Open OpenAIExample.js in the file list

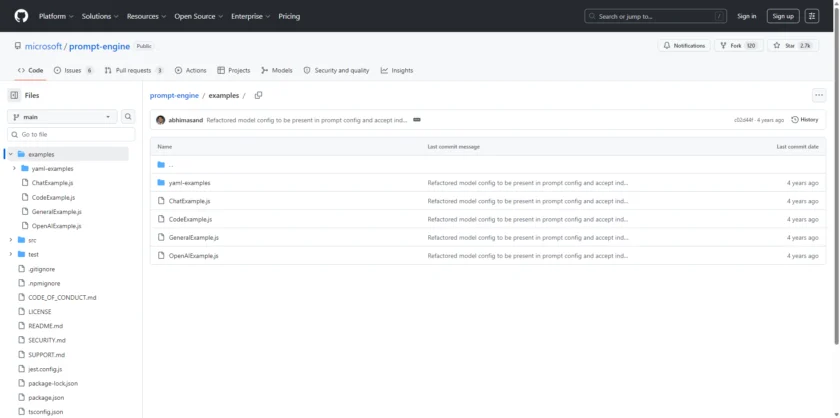point(193,256)
